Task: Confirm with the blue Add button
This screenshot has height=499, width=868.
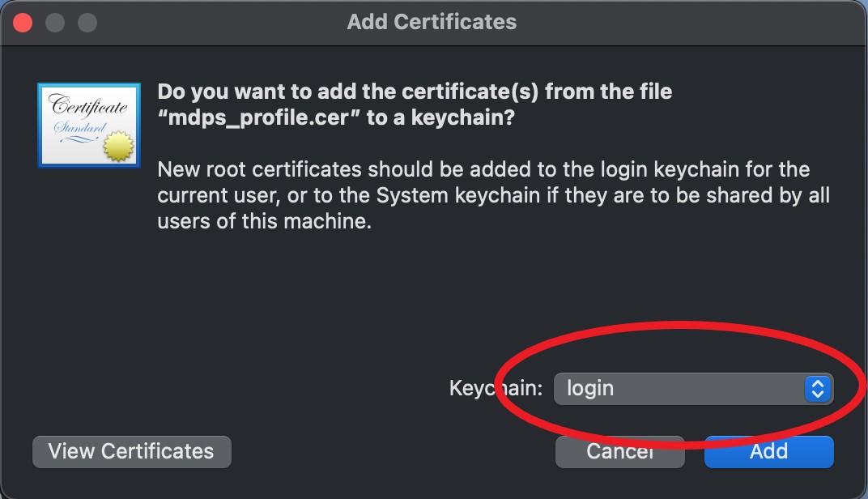Action: (x=769, y=451)
